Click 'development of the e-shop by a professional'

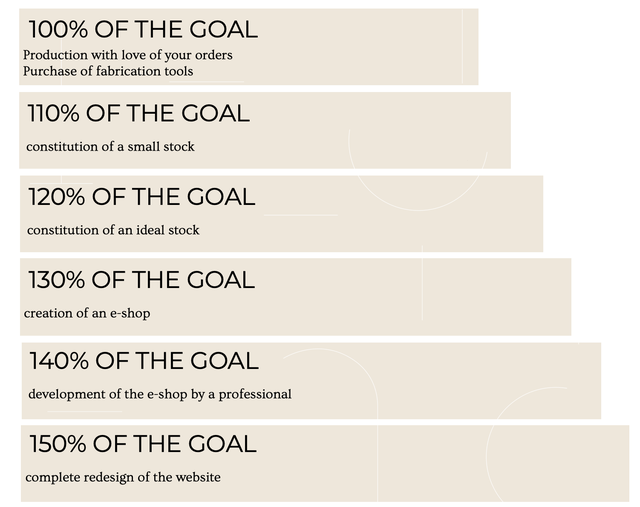coord(160,394)
